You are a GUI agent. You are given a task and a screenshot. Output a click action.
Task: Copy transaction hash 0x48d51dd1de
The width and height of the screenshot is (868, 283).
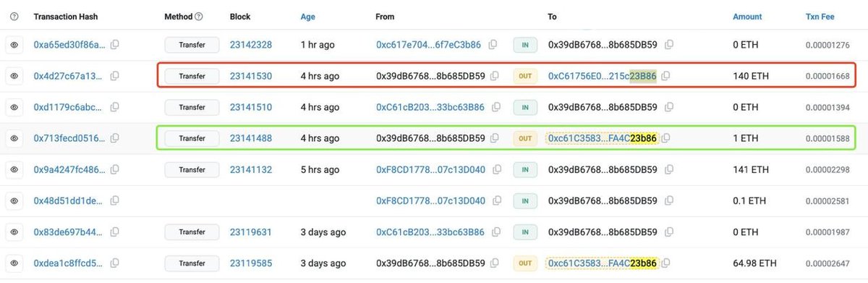114,200
